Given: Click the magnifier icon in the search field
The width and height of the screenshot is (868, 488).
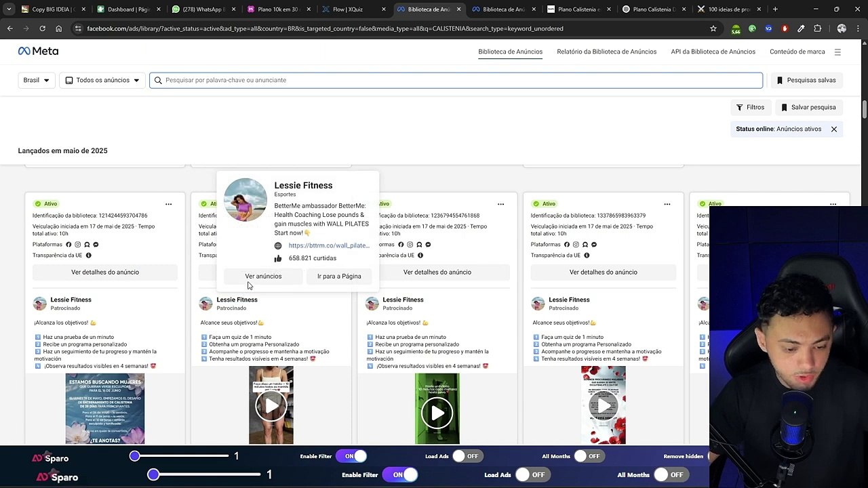Looking at the screenshot, I should pyautogui.click(x=158, y=80).
